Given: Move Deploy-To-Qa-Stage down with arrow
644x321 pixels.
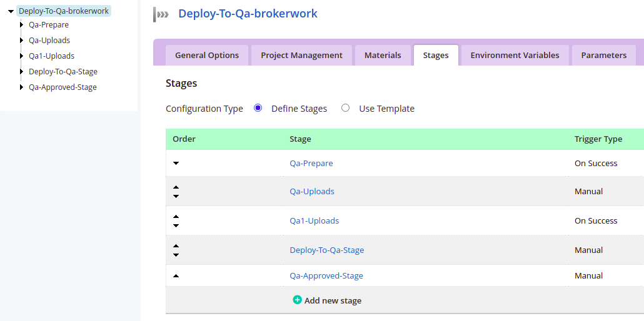Looking at the screenshot, I should tap(176, 255).
